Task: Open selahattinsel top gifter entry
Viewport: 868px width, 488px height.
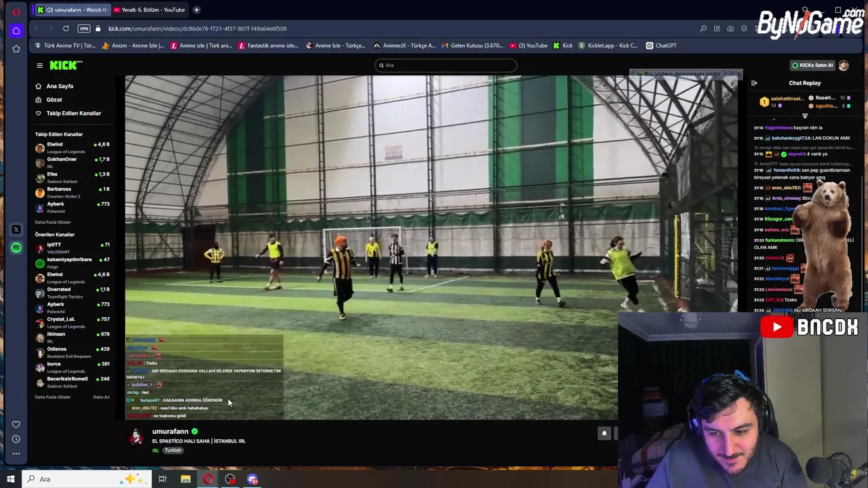Action: click(x=782, y=102)
